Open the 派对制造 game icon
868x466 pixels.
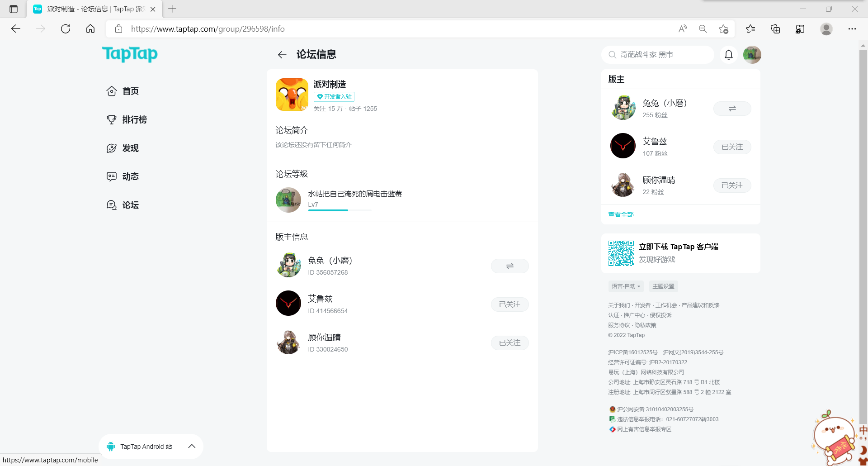pyautogui.click(x=292, y=95)
